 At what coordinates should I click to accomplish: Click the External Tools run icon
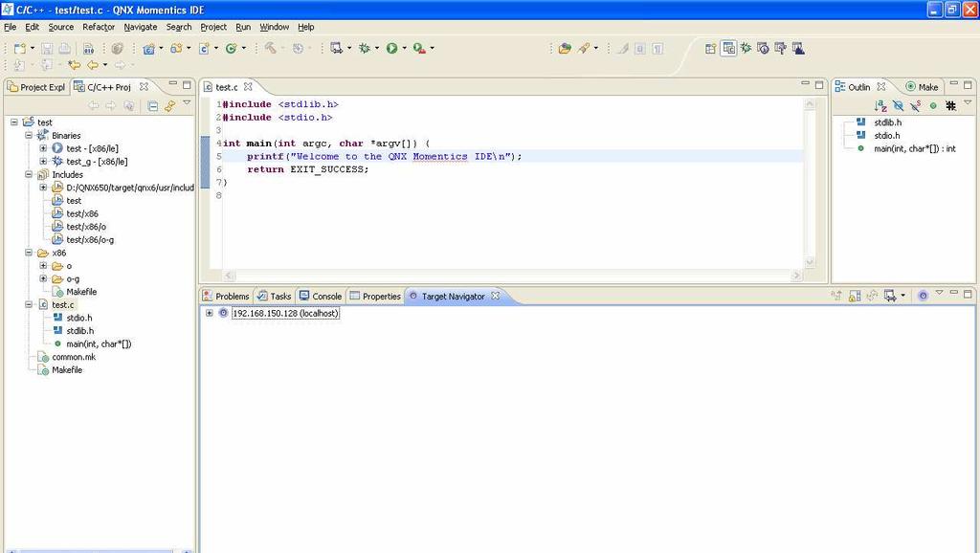click(x=419, y=48)
